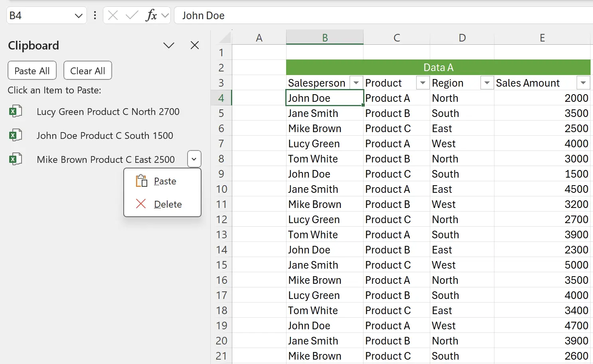Viewport: 593px width, 364px height.
Task: Click the red X Delete icon in the context menu
Action: tap(141, 204)
